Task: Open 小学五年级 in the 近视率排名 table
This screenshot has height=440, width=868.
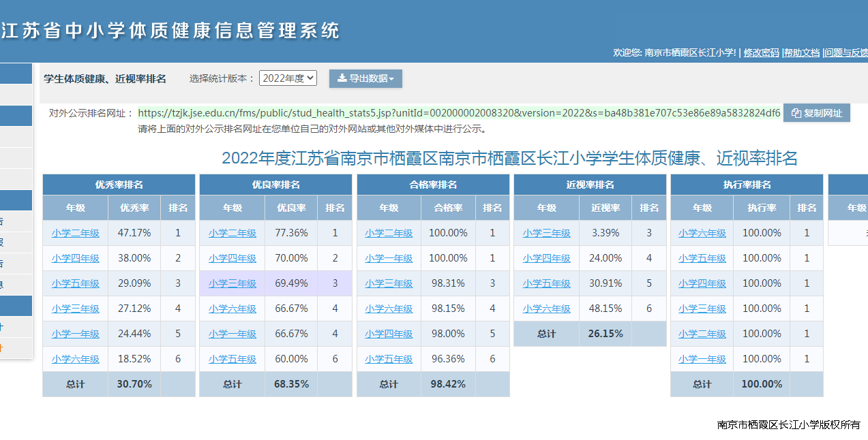Action: tap(547, 283)
